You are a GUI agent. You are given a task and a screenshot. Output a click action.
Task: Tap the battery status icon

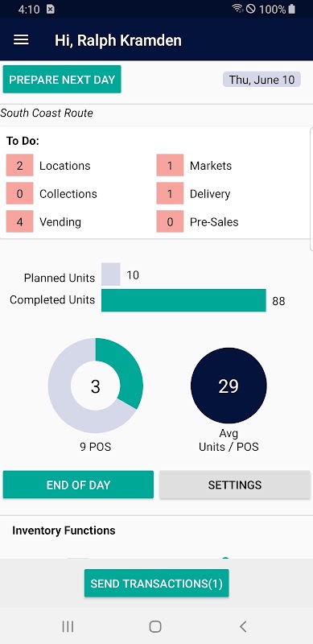coord(291,9)
